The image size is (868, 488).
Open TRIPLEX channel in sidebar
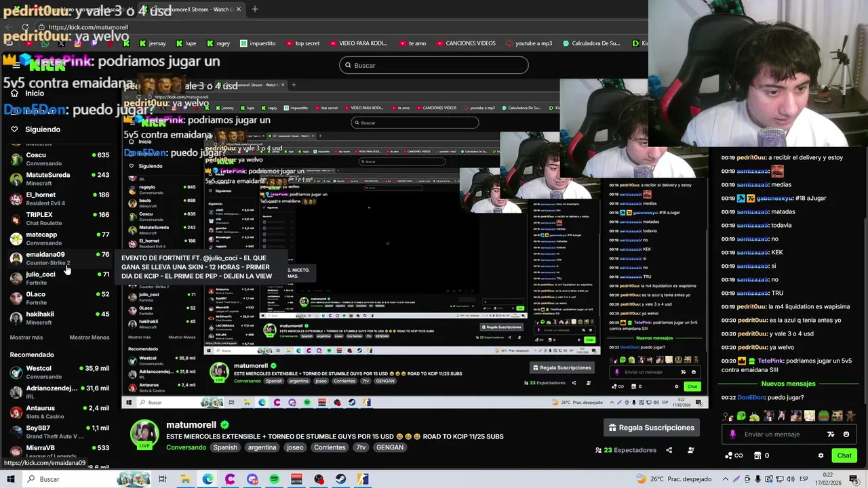coord(60,218)
